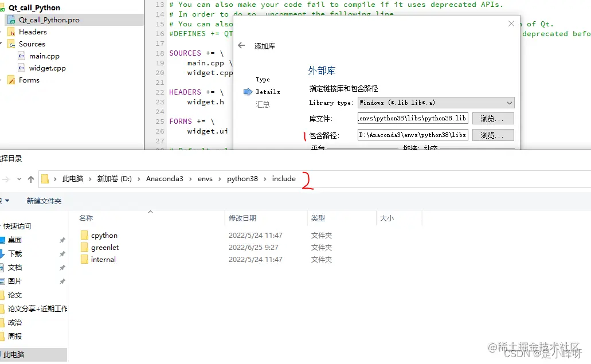
Task: Navigate to envs in breadcrumb
Action: (205, 179)
